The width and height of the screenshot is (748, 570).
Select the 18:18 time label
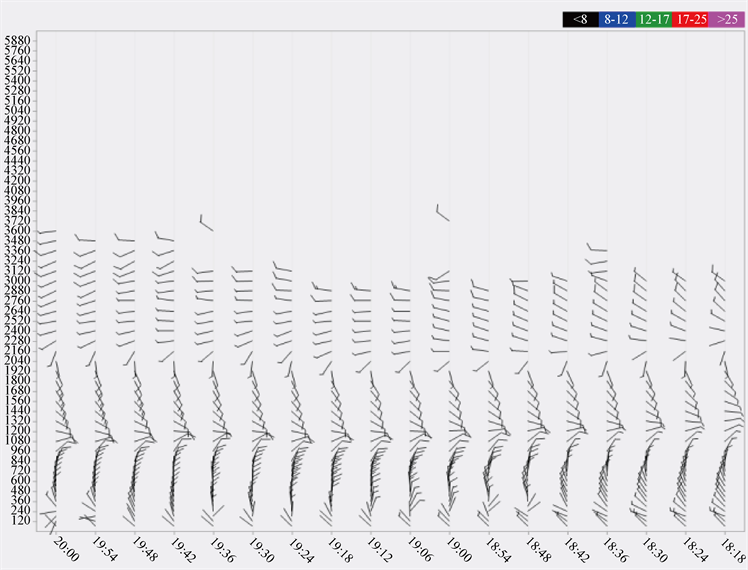[x=733, y=548]
